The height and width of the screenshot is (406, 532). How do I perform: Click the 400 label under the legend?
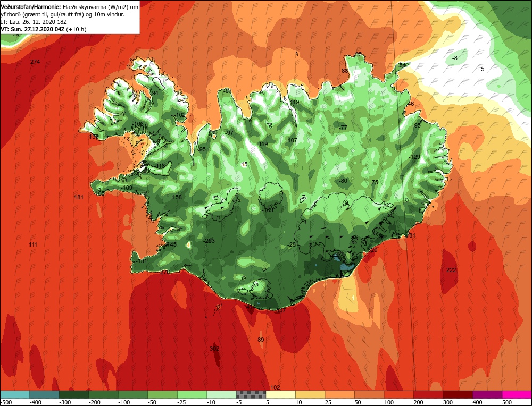tap(477, 402)
